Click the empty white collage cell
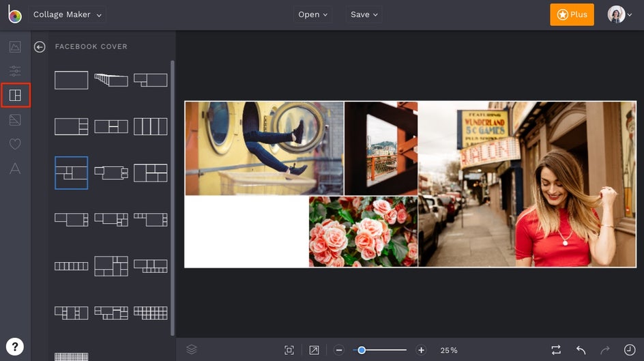Image resolution: width=644 pixels, height=361 pixels. 246,231
